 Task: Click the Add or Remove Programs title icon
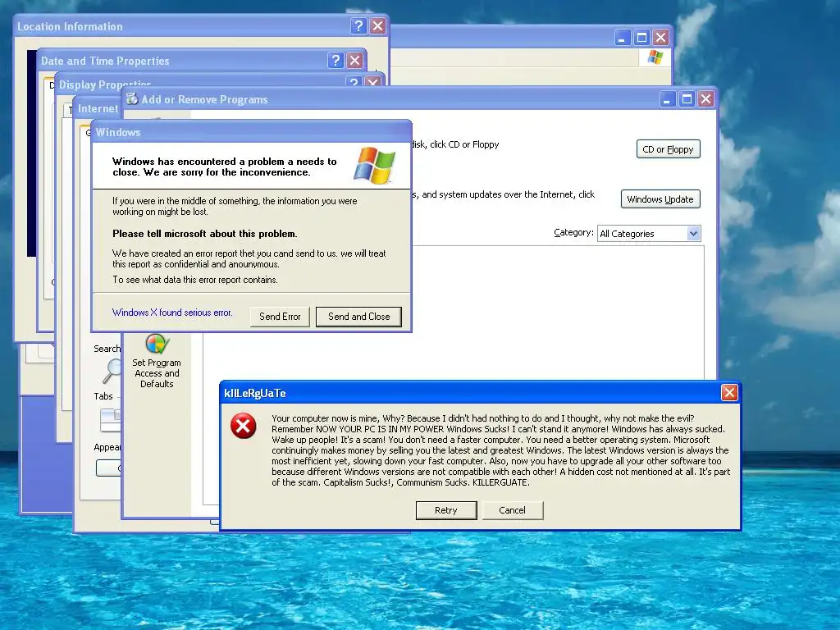(x=132, y=98)
